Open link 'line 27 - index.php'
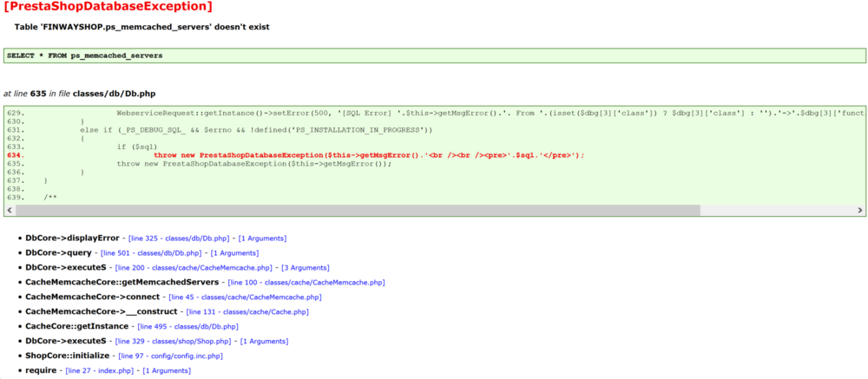Viewport: 868px width, 379px height. pyautogui.click(x=102, y=370)
